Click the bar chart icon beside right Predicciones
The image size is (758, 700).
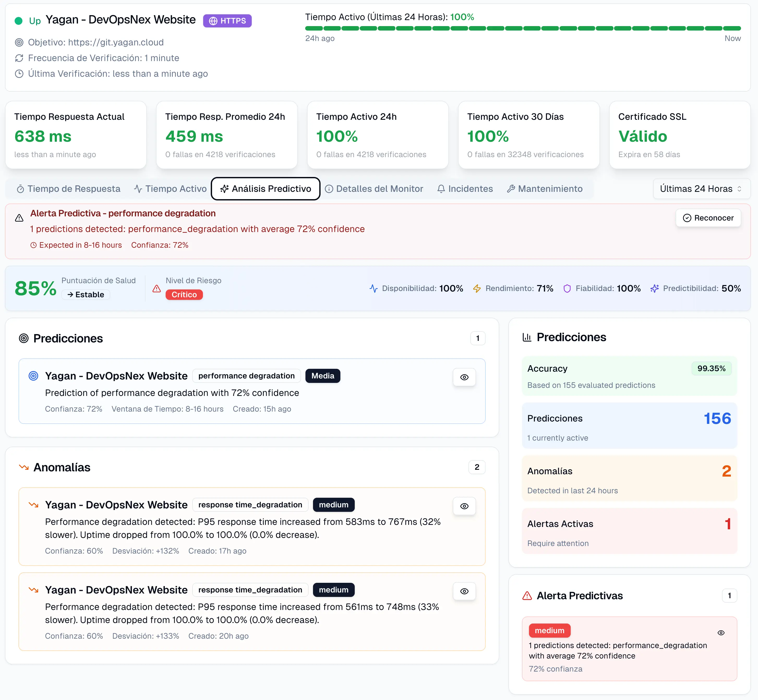tap(527, 337)
